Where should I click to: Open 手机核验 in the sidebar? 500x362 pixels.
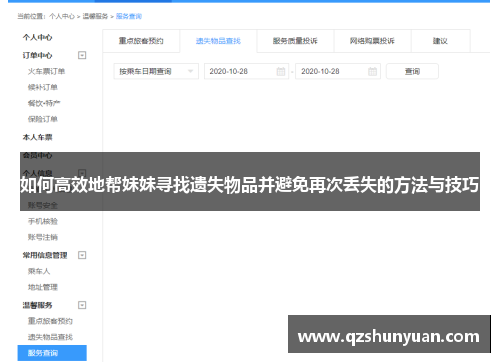43,221
